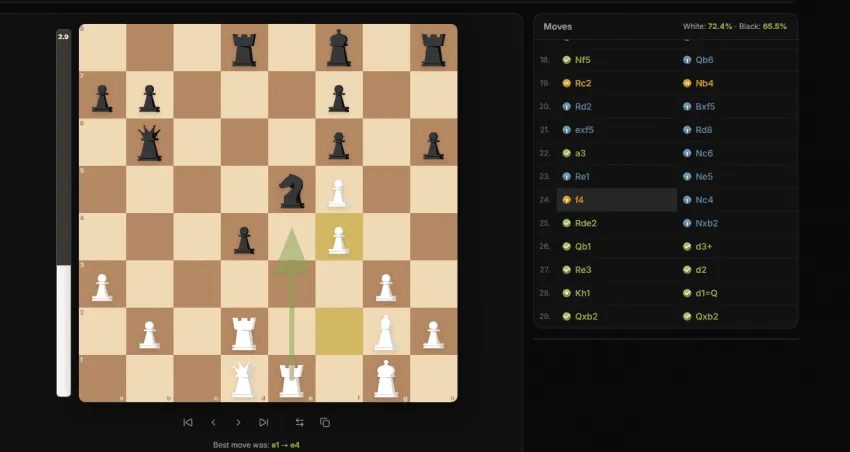This screenshot has height=452, width=850.
Task: Select the black rook on d8
Action: (244, 49)
